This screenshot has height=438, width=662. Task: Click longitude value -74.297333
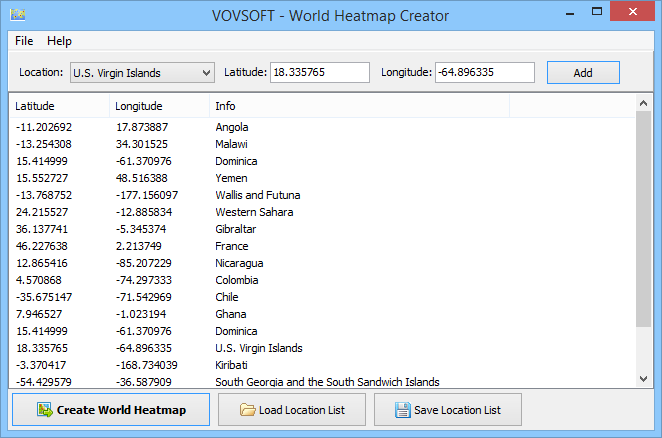coord(144,280)
